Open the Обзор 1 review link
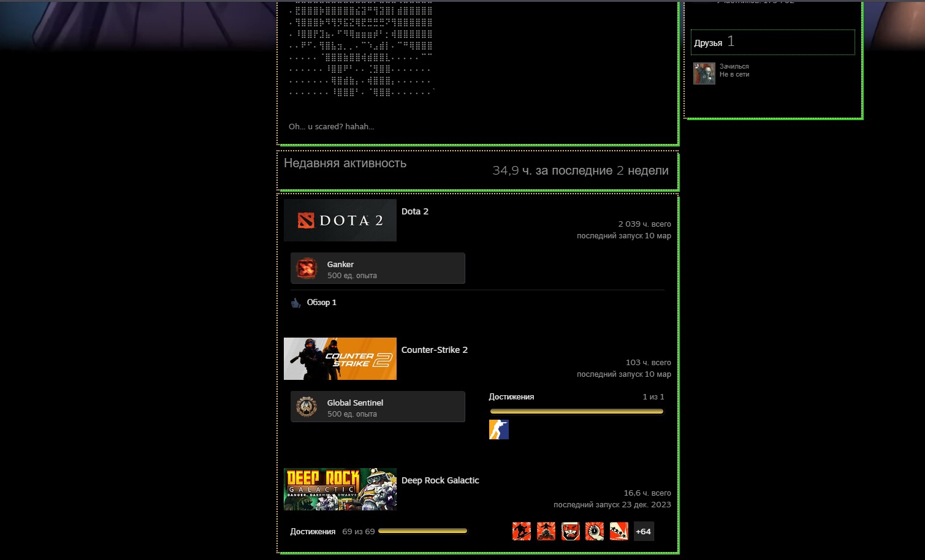925x560 pixels. pyautogui.click(x=322, y=302)
